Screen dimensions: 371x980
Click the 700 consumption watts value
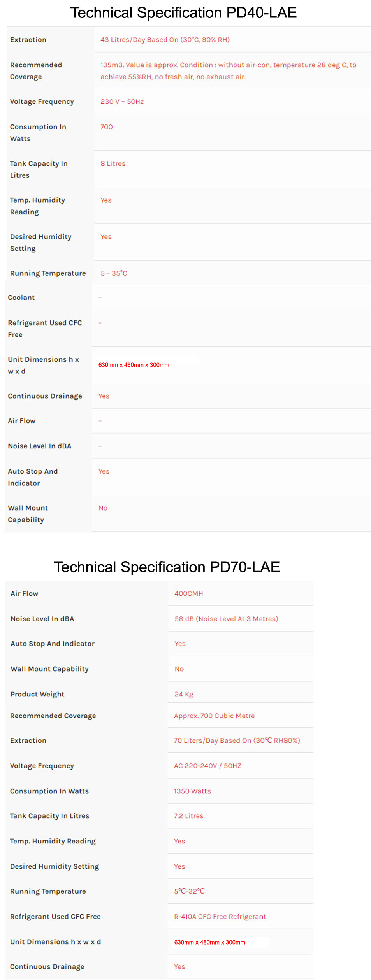(x=107, y=127)
